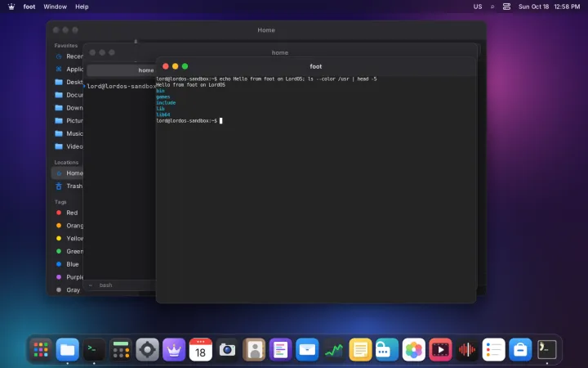Open the Help menu
Image resolution: width=588 pixels, height=368 pixels.
[82, 7]
